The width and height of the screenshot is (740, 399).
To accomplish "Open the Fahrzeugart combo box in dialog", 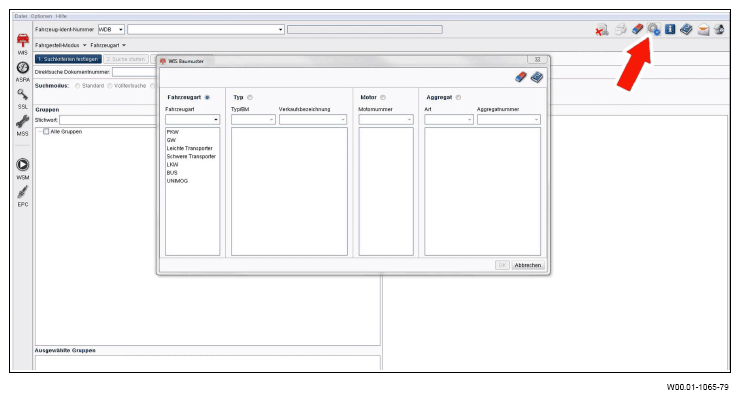I will (x=193, y=120).
